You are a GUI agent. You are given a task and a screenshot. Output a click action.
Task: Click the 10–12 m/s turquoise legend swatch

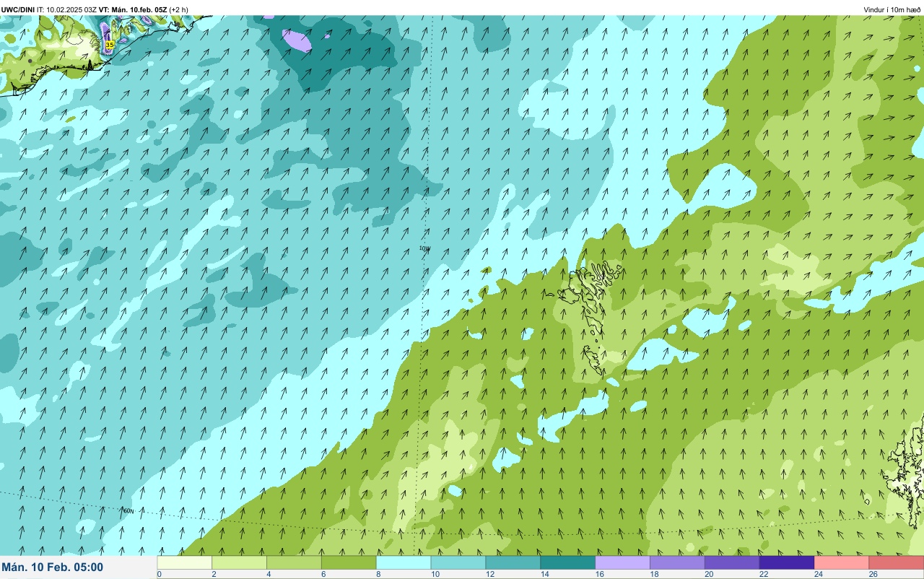point(458,562)
